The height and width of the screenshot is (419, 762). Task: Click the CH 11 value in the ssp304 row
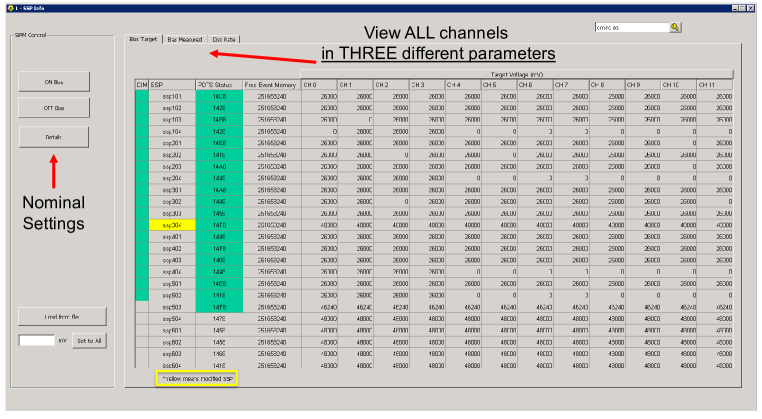pos(714,225)
